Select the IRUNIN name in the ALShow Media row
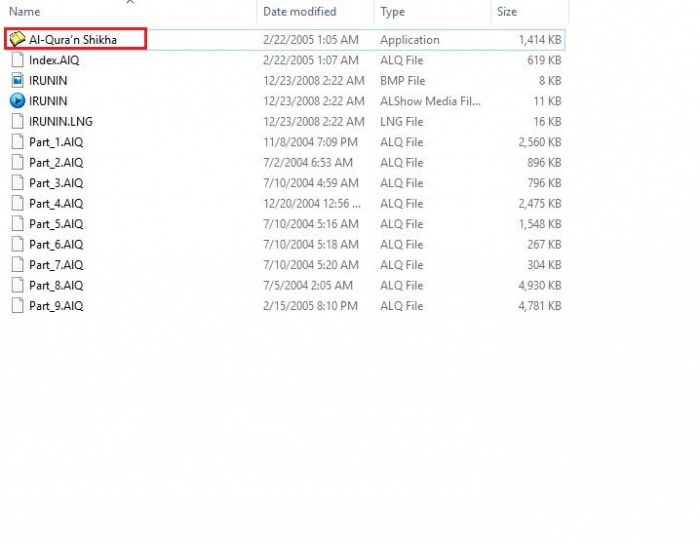 pos(48,101)
